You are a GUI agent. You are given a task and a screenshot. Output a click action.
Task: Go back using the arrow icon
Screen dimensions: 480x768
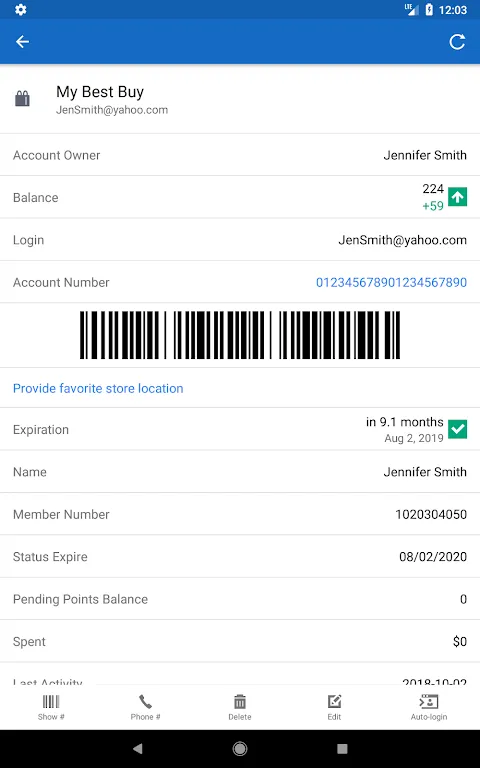tap(23, 42)
